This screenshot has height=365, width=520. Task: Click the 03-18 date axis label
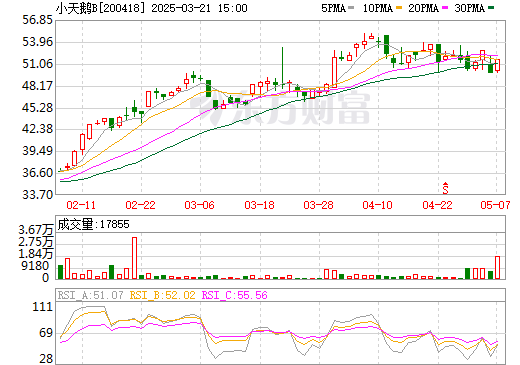259,205
